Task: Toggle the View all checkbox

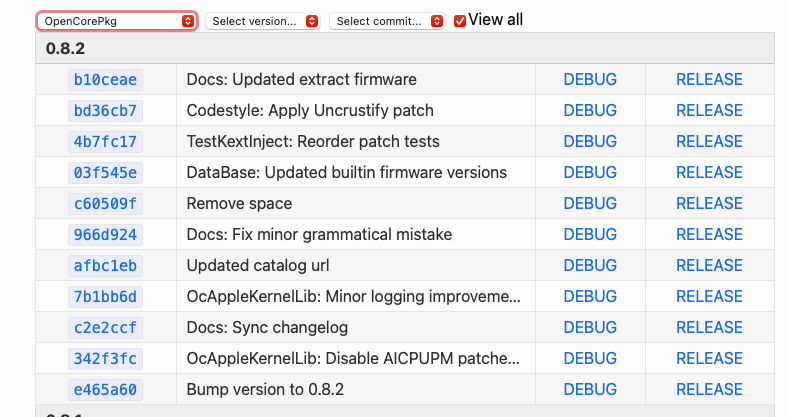Action: (460, 21)
